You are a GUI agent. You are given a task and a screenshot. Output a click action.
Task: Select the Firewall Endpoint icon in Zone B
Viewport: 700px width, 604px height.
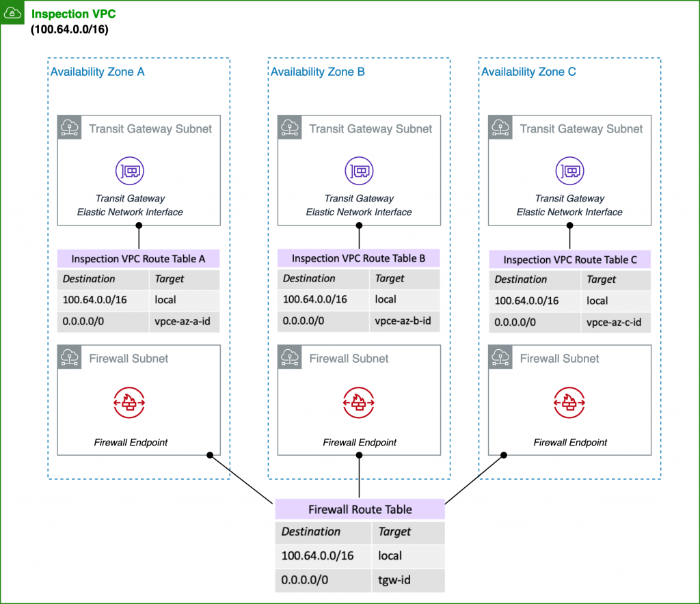pyautogui.click(x=359, y=402)
